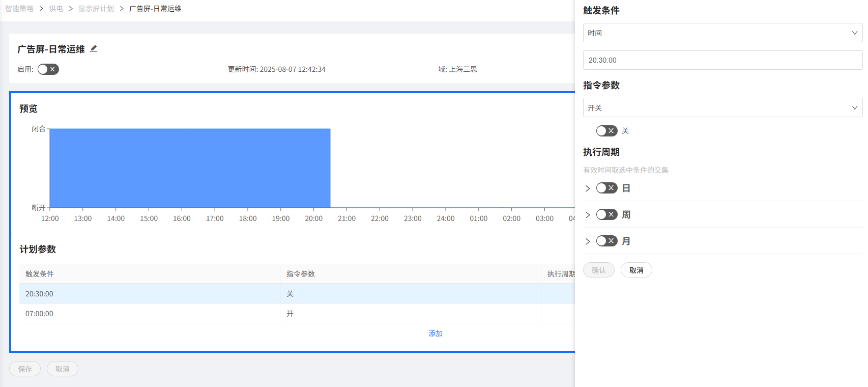Enable the 周 execution cycle switch

click(607, 214)
